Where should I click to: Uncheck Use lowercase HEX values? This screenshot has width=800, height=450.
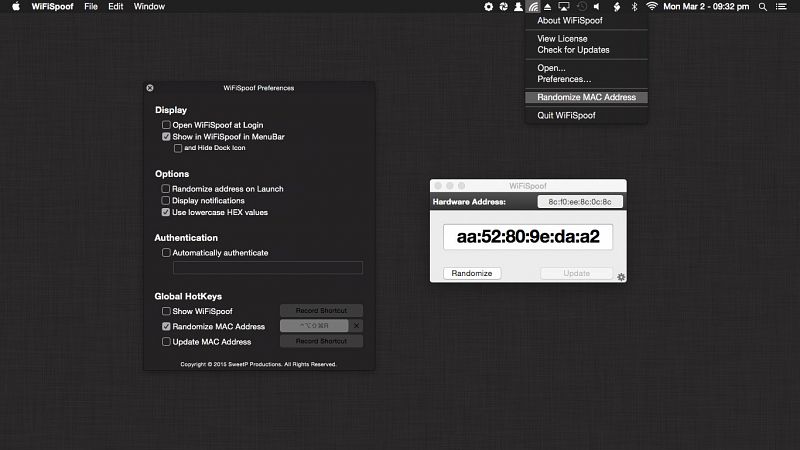click(166, 212)
